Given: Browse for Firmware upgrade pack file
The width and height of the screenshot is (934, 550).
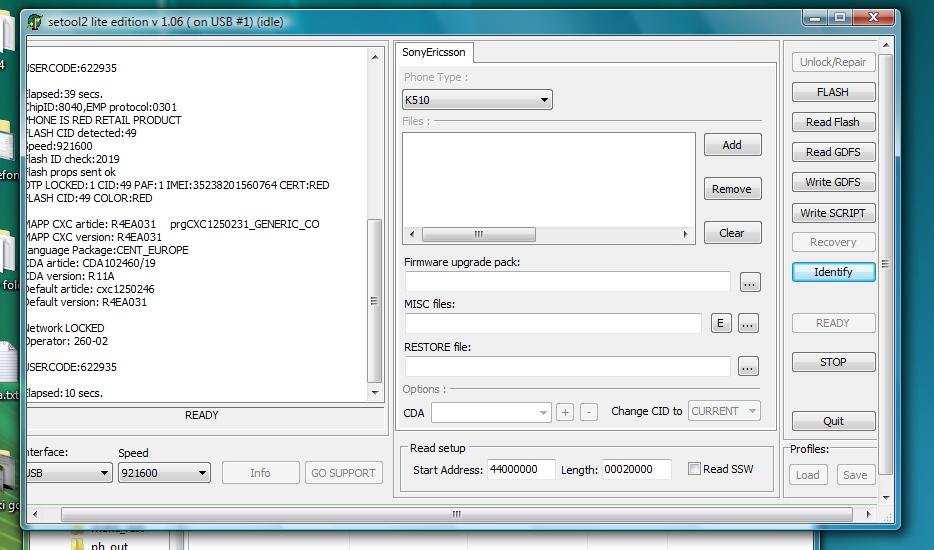Looking at the screenshot, I should tap(750, 282).
